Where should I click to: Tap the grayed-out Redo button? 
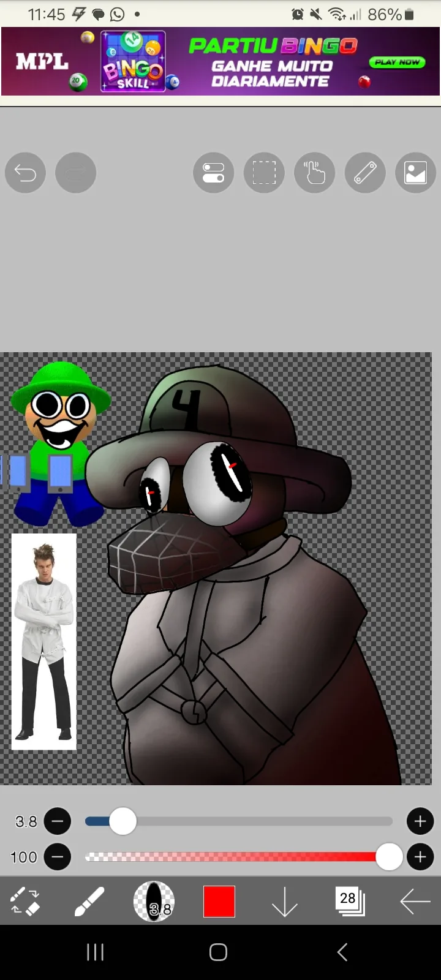click(x=76, y=173)
